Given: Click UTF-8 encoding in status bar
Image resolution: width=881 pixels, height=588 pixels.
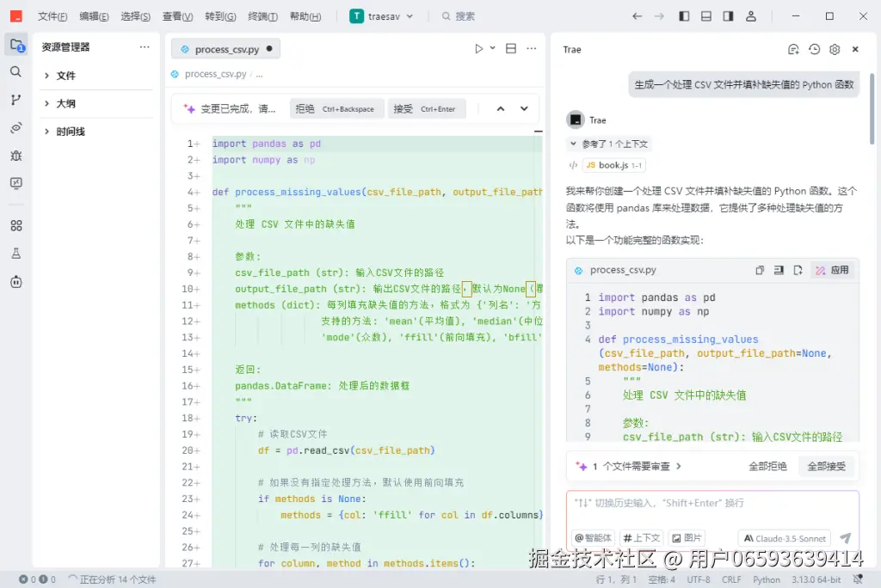Looking at the screenshot, I should (699, 579).
